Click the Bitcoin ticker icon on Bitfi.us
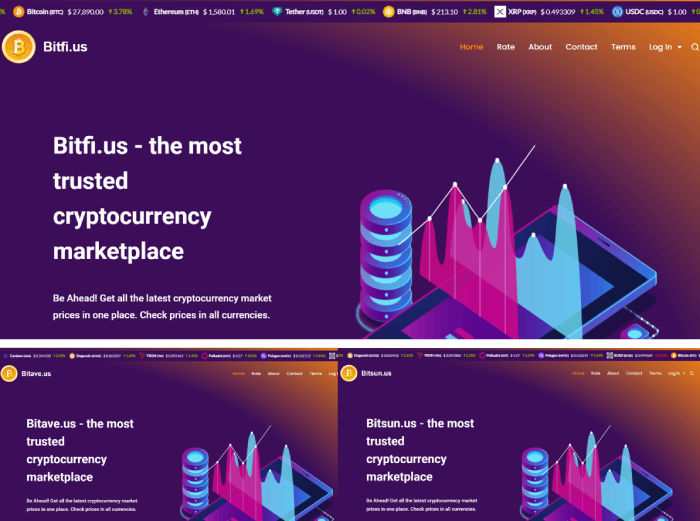The height and width of the screenshot is (521, 700). click(19, 12)
